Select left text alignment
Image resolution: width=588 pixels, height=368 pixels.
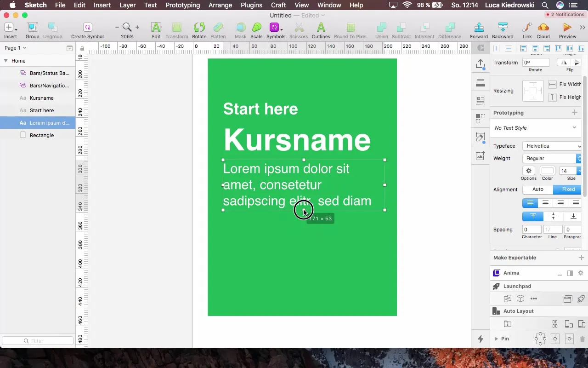pos(530,203)
